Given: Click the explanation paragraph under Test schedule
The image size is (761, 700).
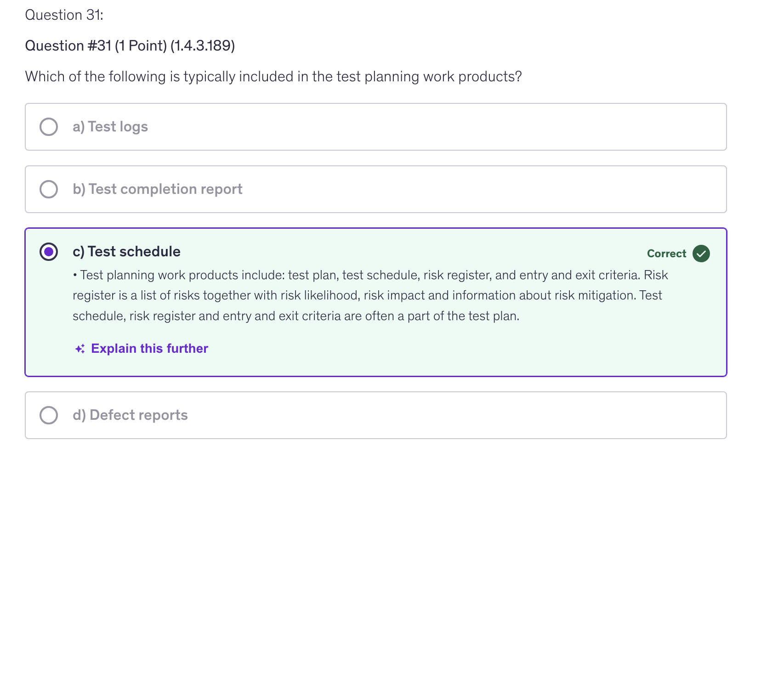Looking at the screenshot, I should (368, 295).
